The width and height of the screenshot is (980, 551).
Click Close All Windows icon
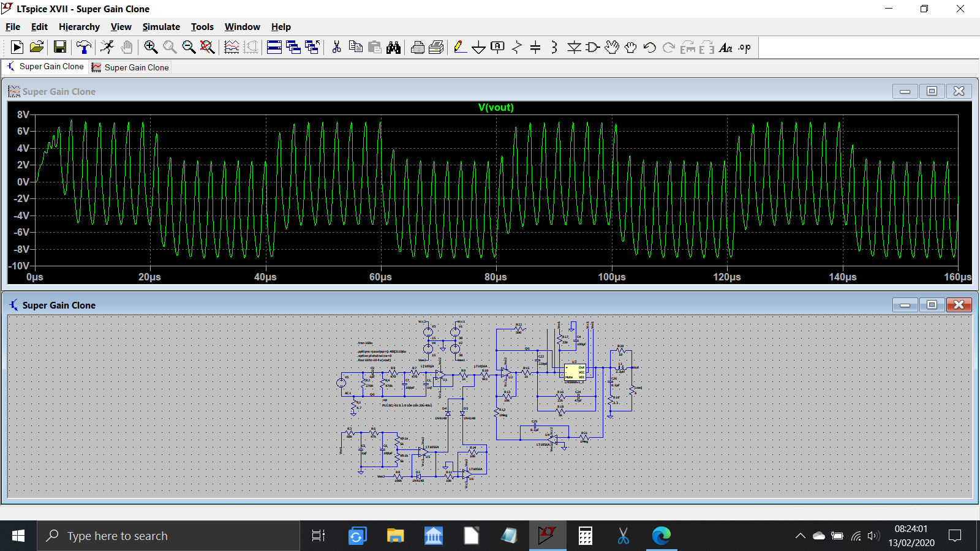tap(312, 47)
